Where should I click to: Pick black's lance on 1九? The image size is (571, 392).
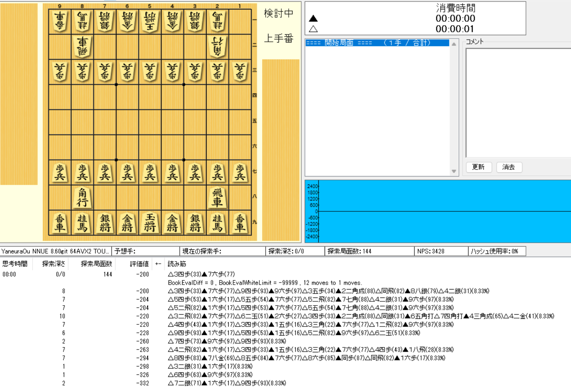(240, 223)
